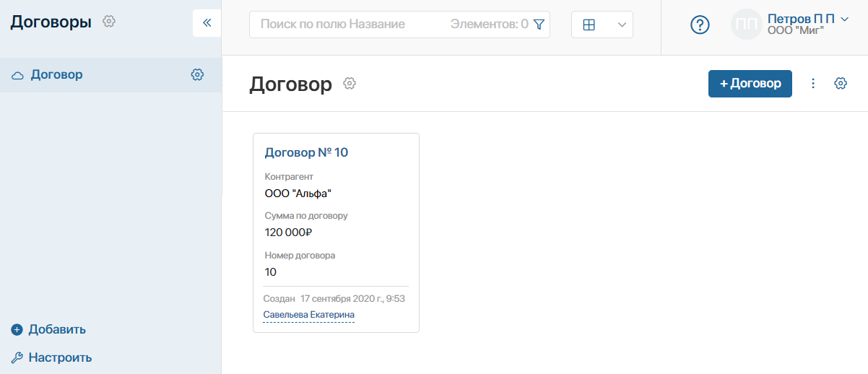Open gear settings for Договор sidebar item
Screen dimensions: 868x374
(197, 74)
